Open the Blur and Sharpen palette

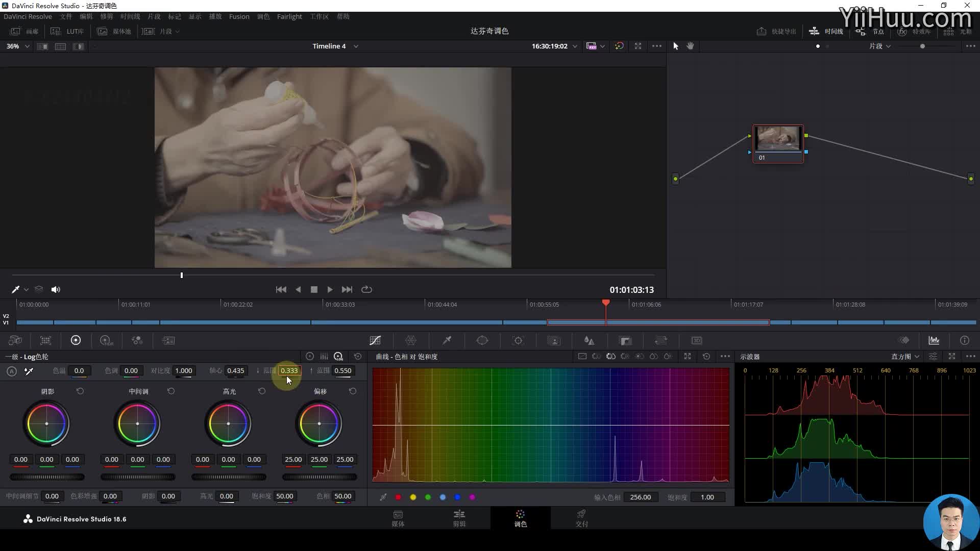[590, 340]
